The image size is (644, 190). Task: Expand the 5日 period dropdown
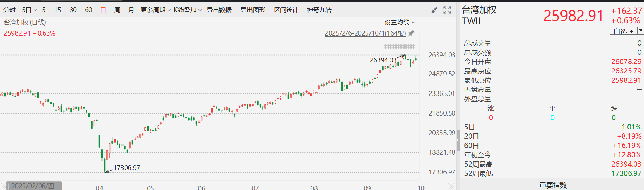[x=29, y=10]
